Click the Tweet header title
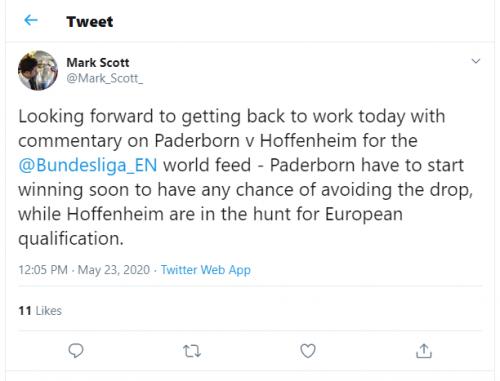The image size is (500, 381). tap(90, 22)
